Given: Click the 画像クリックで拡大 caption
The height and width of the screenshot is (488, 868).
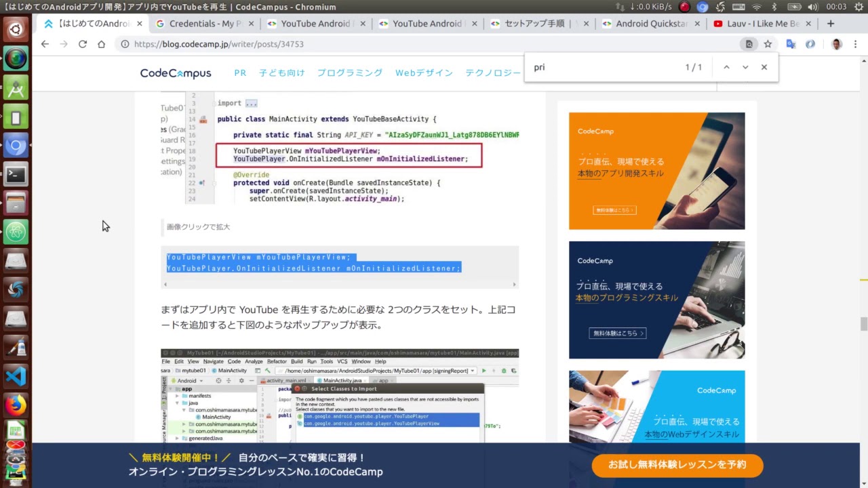Looking at the screenshot, I should [198, 227].
